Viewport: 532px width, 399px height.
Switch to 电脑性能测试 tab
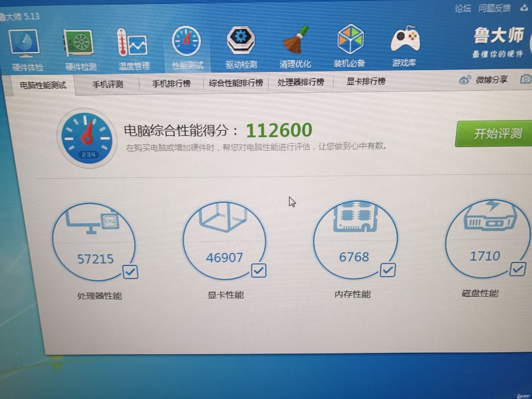coord(43,85)
